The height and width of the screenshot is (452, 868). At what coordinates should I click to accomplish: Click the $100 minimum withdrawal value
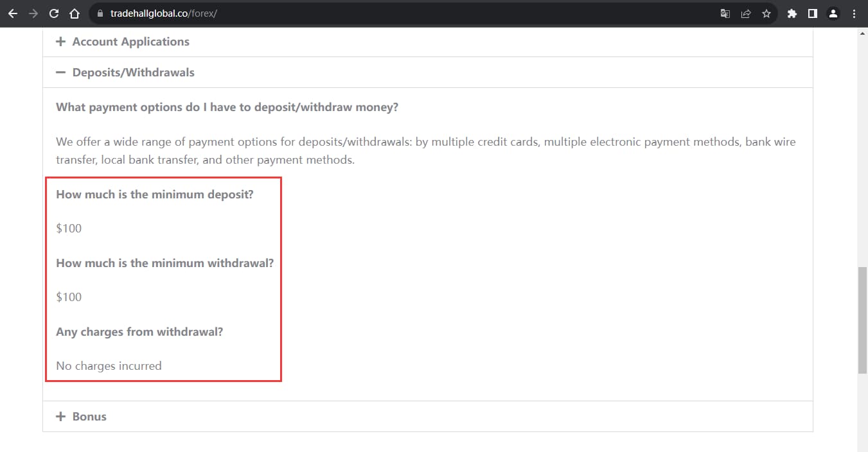[69, 297]
